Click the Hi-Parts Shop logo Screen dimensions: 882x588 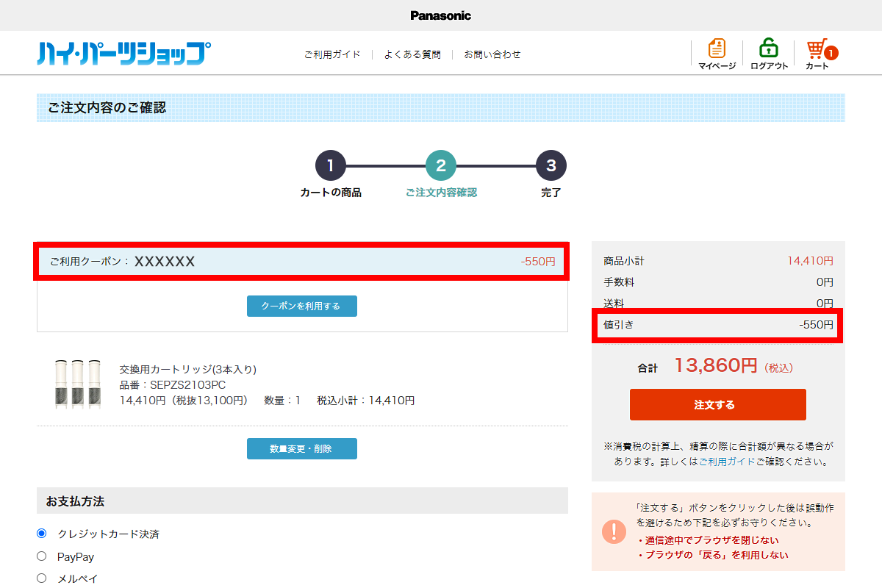coord(123,54)
